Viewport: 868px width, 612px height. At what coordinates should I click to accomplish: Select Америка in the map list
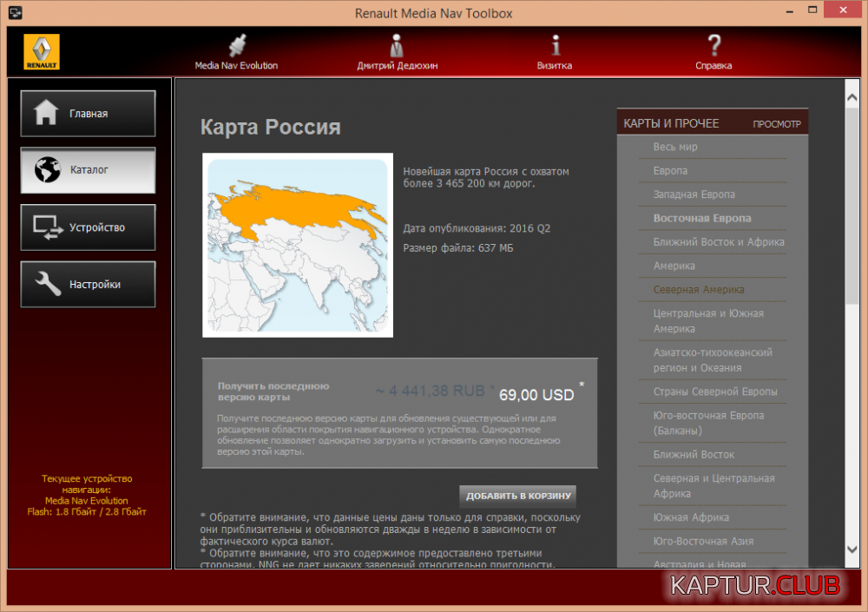pyautogui.click(x=674, y=266)
